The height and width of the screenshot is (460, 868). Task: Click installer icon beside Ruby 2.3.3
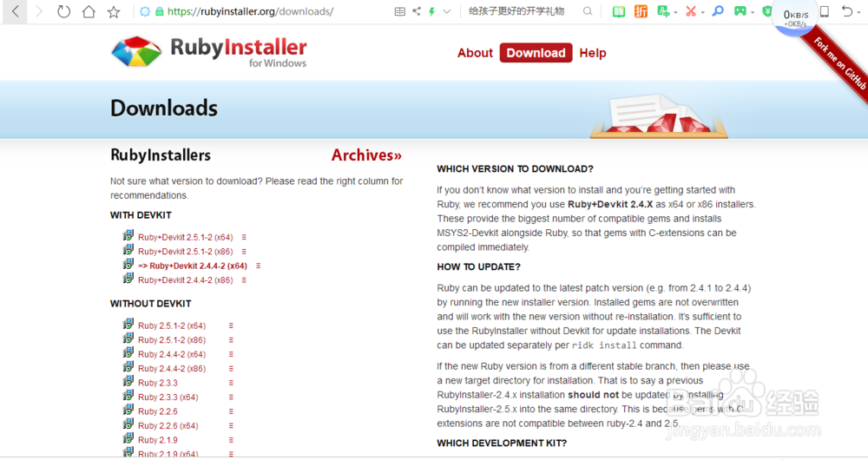click(128, 382)
